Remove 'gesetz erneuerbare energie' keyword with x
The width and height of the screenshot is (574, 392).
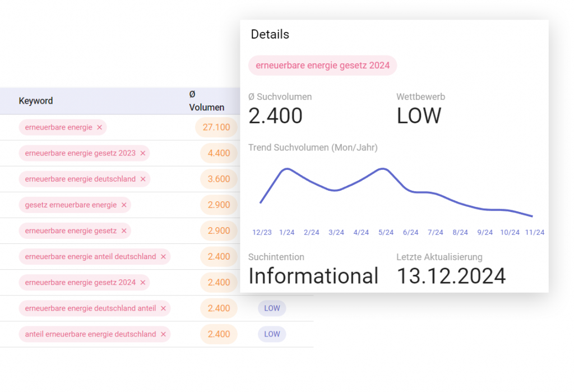[x=124, y=205]
